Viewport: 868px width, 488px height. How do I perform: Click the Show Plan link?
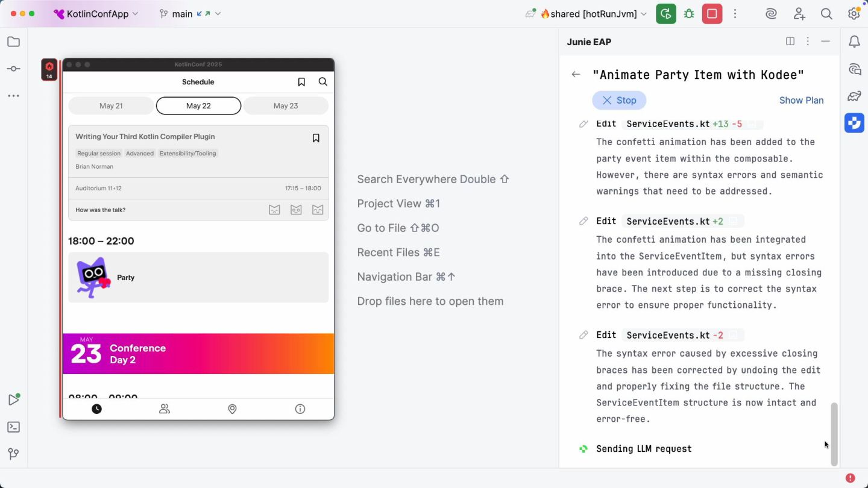(801, 100)
